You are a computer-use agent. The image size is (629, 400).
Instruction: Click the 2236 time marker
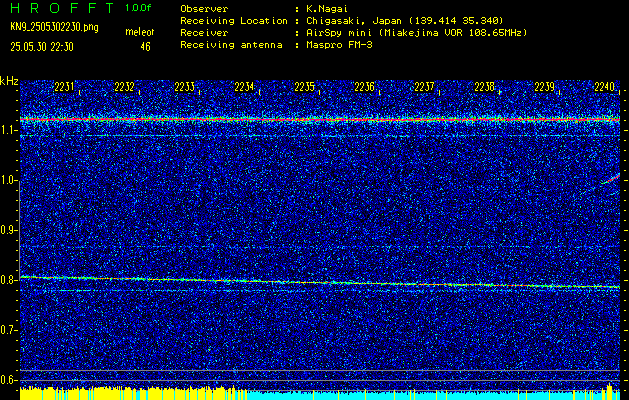coord(365,87)
